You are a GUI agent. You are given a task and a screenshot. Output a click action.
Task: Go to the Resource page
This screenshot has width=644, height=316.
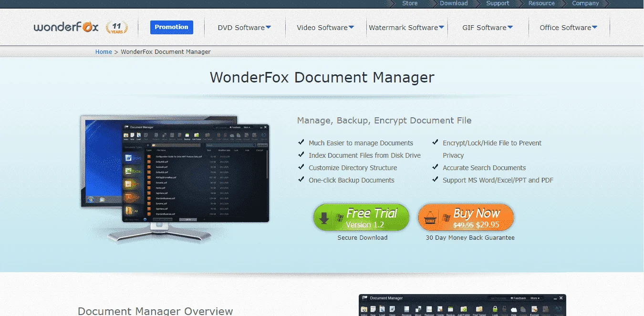click(541, 3)
